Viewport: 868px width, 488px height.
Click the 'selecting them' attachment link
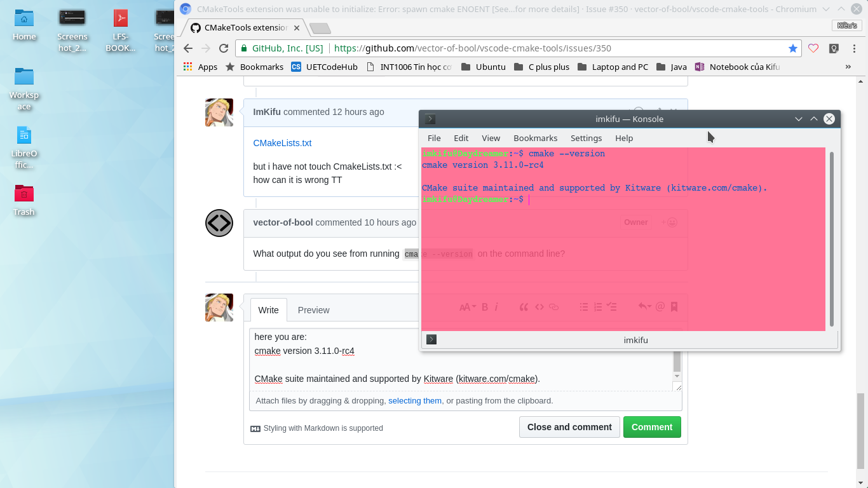(x=415, y=400)
